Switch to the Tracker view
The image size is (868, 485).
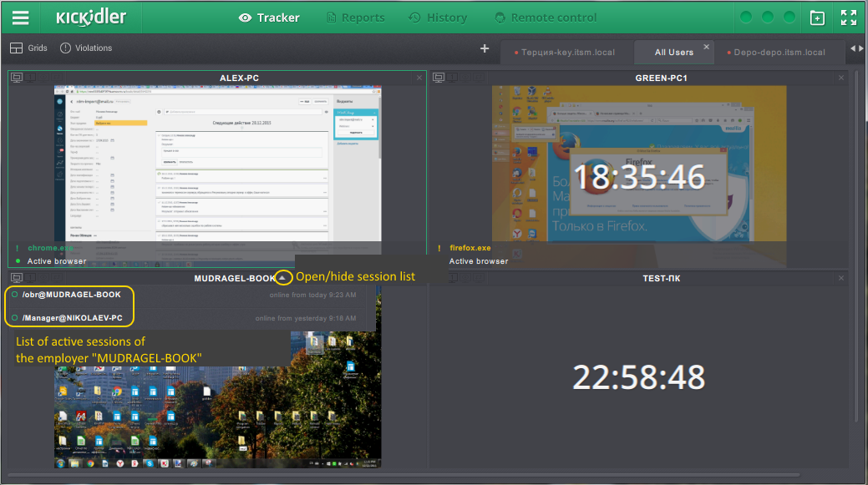tap(269, 18)
